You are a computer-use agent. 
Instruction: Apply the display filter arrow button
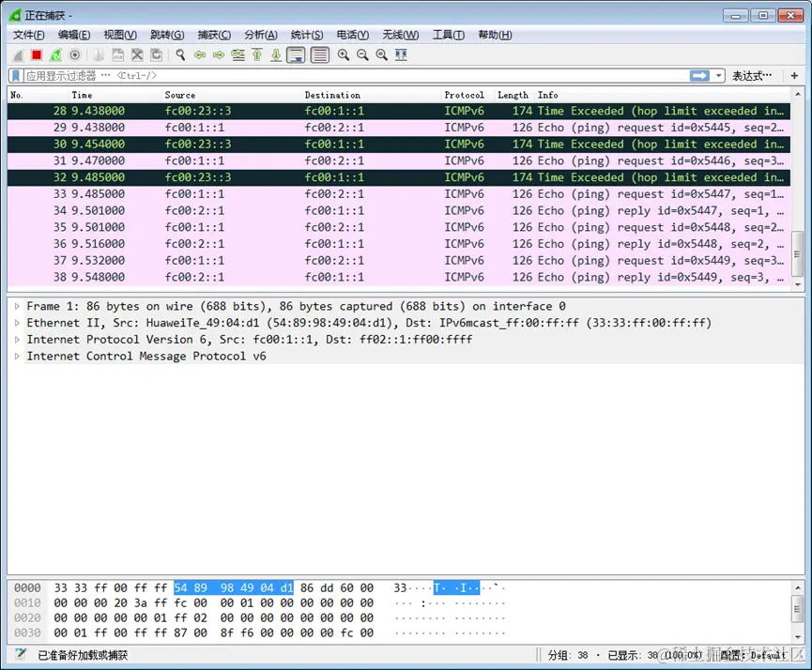[699, 76]
